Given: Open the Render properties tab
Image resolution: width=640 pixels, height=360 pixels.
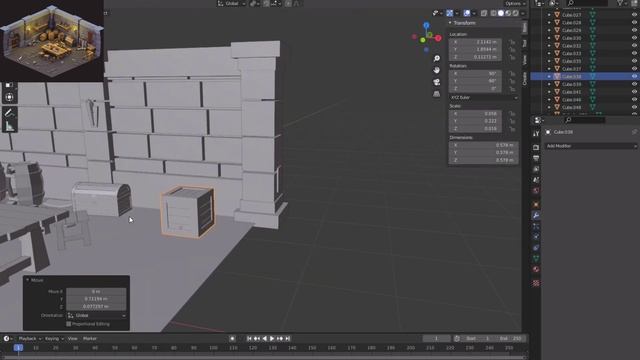Looking at the screenshot, I should coord(536,147).
